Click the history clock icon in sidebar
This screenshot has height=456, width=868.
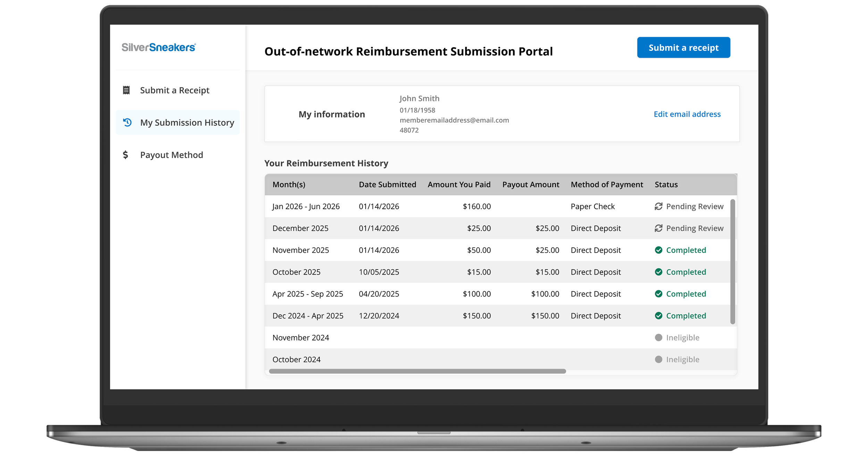point(127,122)
